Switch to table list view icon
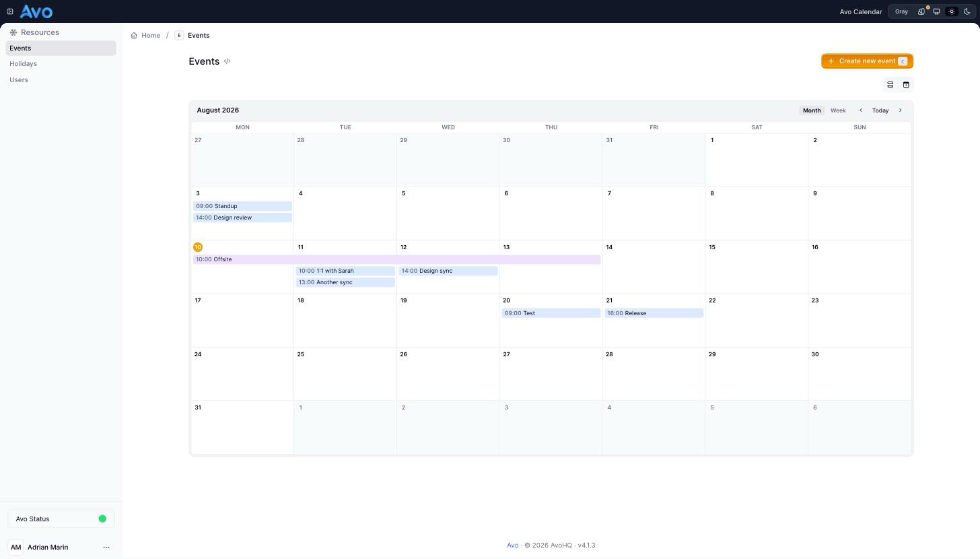Viewport: 980px width, 559px height. point(890,85)
